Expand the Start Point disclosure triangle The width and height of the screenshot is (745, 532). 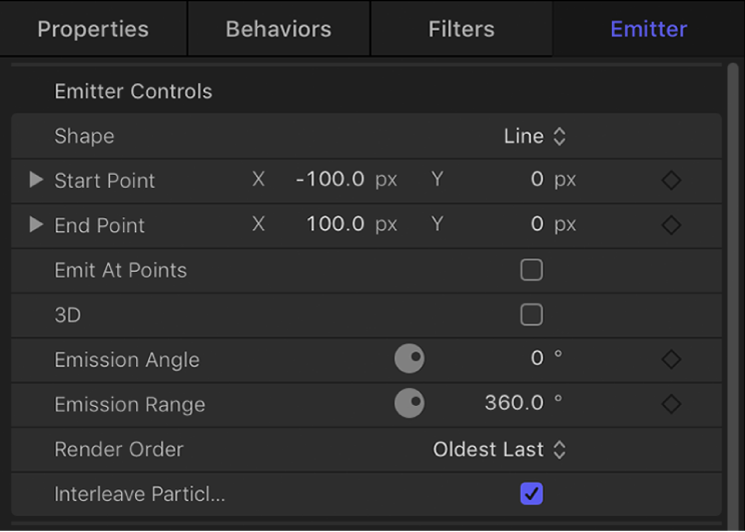tap(36, 180)
